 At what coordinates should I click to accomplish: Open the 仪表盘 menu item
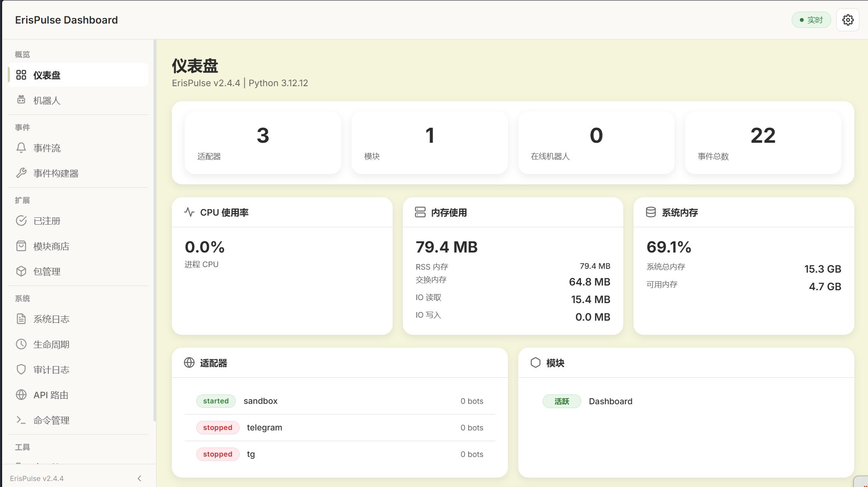point(78,75)
